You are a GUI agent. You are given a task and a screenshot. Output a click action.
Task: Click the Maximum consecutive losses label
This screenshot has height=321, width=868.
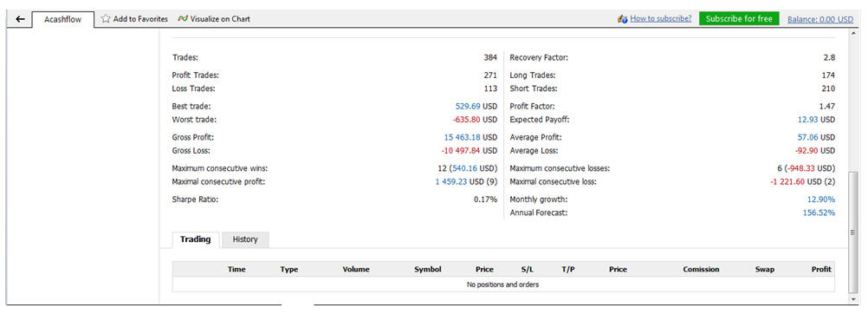click(560, 168)
